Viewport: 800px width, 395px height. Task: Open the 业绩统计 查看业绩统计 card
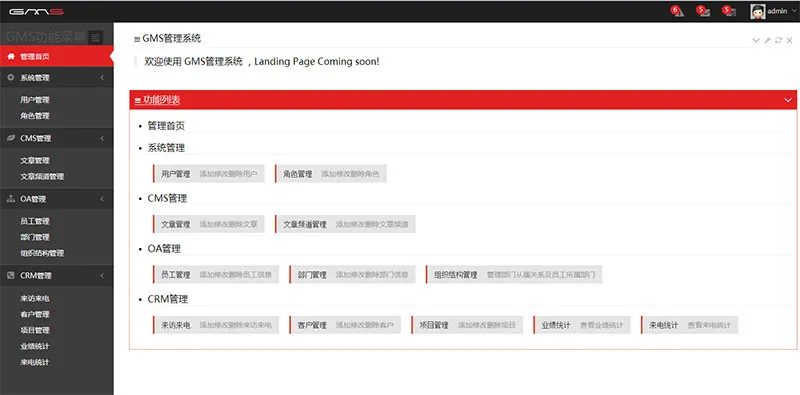(582, 325)
